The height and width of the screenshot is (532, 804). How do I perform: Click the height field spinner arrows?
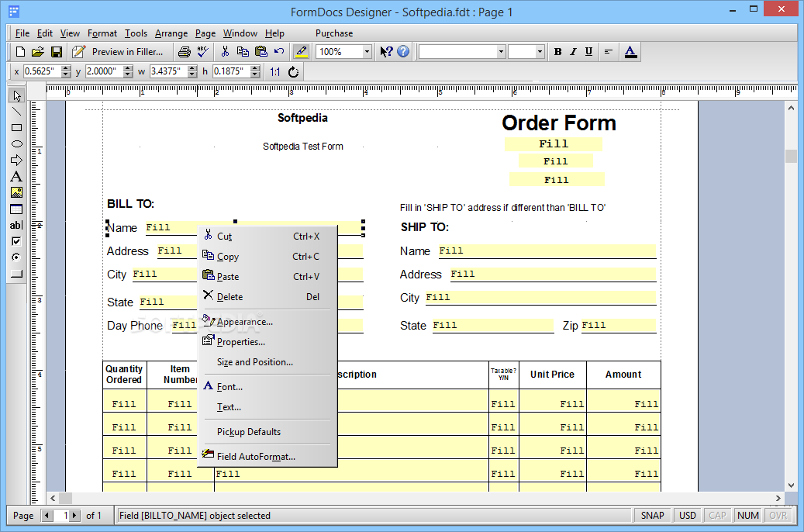255,71
